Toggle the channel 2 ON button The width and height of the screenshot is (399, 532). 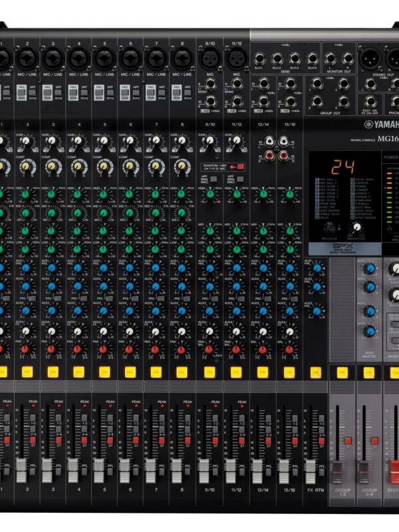[27, 372]
